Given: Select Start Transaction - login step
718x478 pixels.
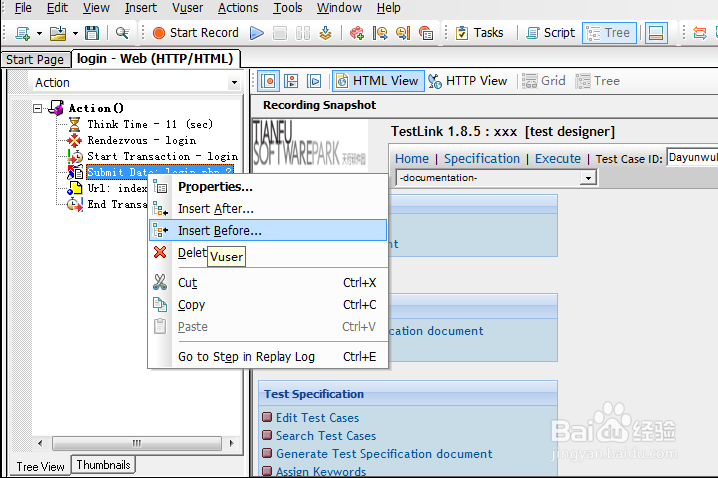Looking at the screenshot, I should [x=162, y=156].
